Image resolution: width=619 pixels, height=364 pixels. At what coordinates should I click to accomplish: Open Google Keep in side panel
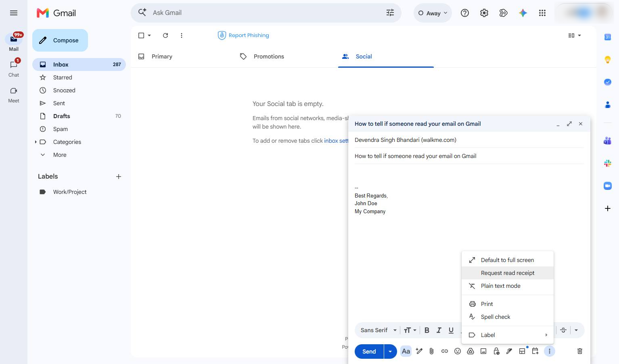tap(608, 60)
